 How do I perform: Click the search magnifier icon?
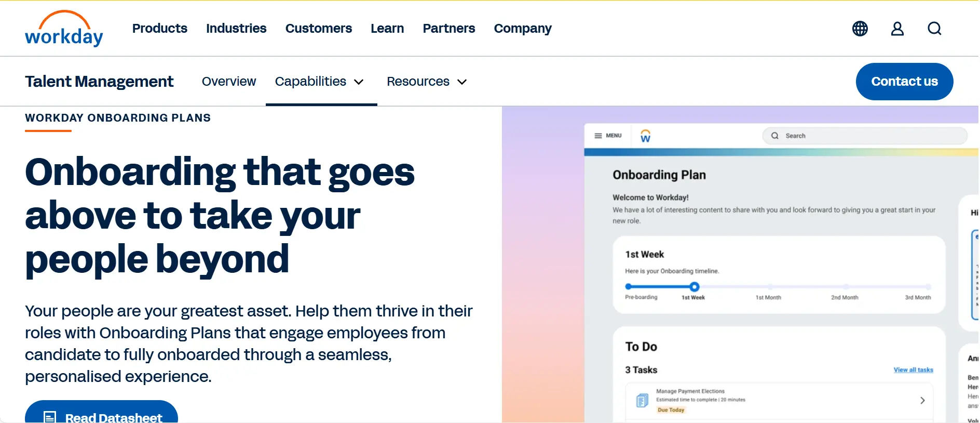click(x=934, y=29)
